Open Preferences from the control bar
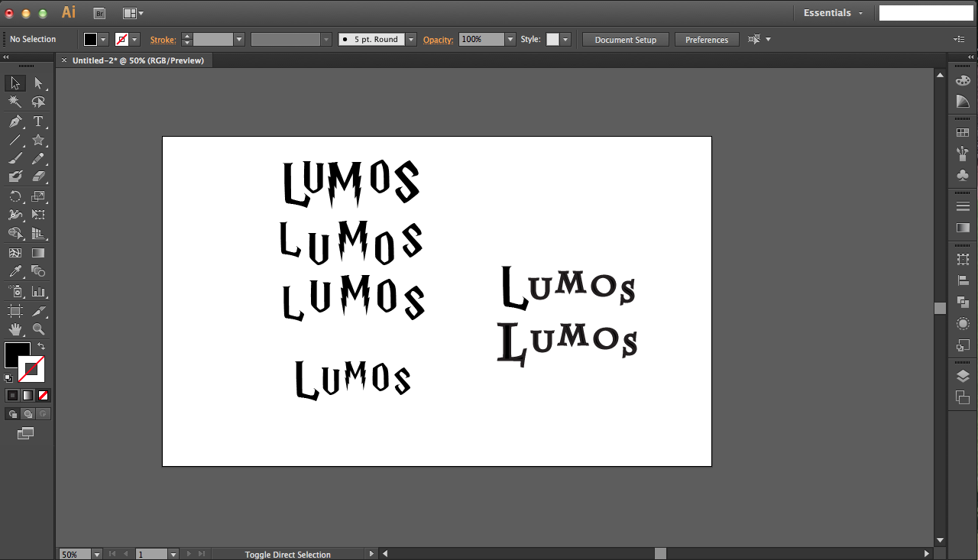This screenshot has width=978, height=560. pyautogui.click(x=707, y=40)
